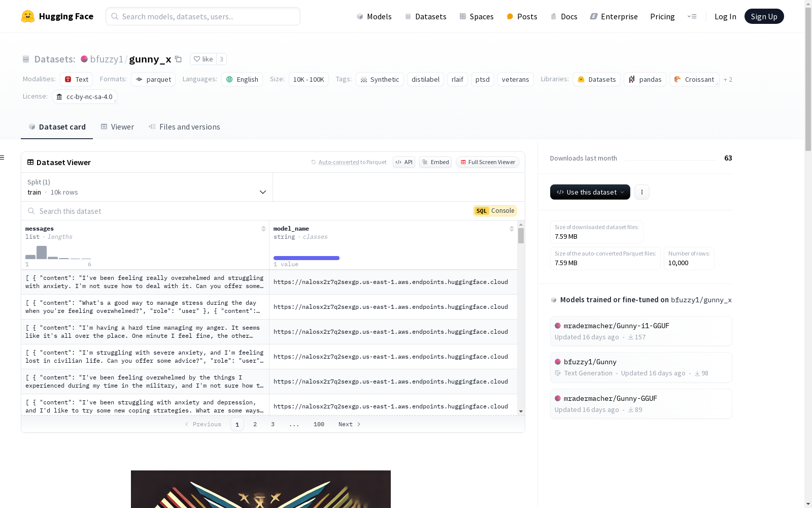Open Use this dataset dropdown
This screenshot has height=508, width=812.
click(x=590, y=192)
